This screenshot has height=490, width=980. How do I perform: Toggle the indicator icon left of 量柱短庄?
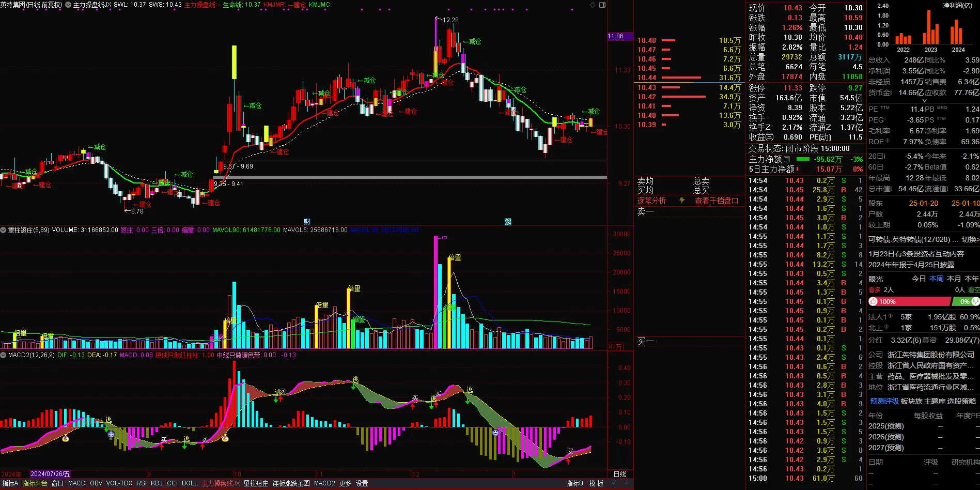point(3,230)
